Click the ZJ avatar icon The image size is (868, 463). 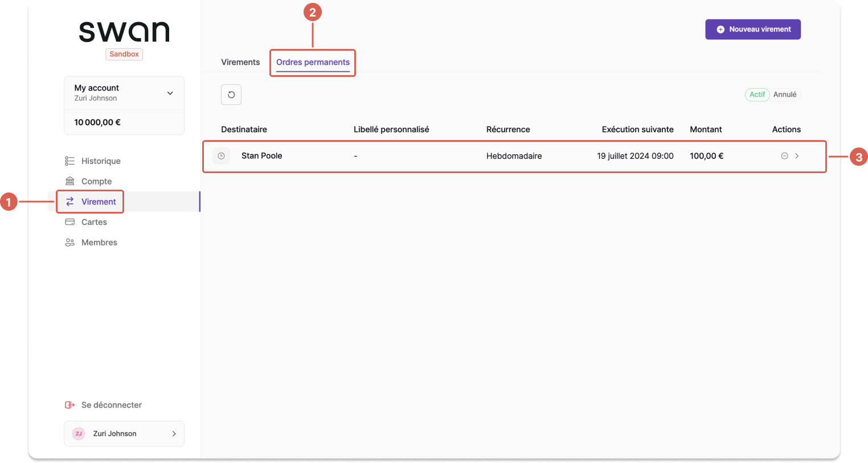79,433
